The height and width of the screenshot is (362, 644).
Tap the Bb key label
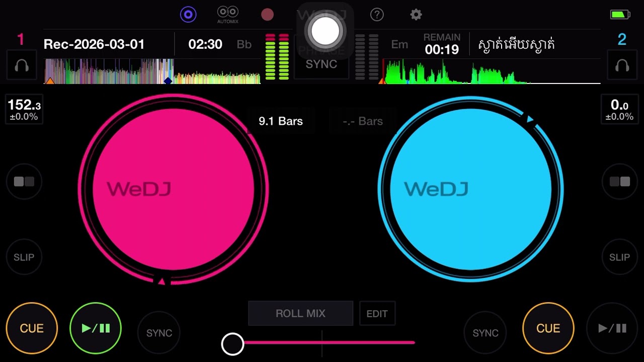[244, 44]
